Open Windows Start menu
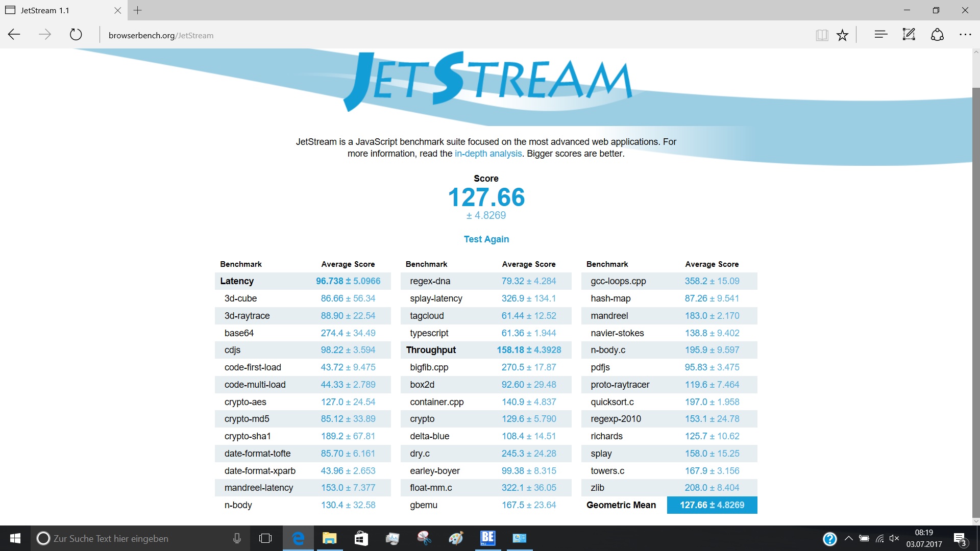Screen dimensions: 980x551 tap(15, 538)
